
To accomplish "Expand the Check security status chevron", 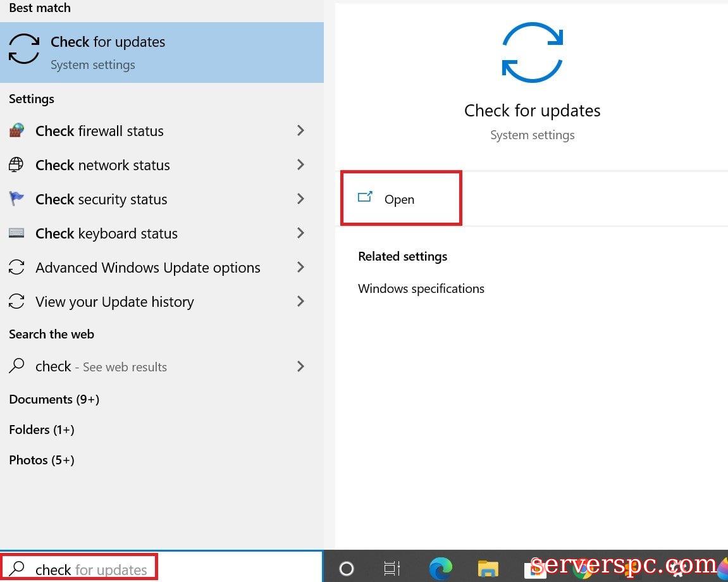I will 300,199.
